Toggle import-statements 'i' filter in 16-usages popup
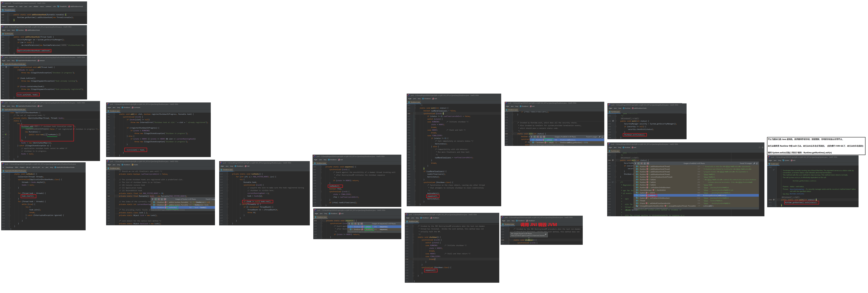Viewport: 868px width, 293px height. click(x=645, y=163)
